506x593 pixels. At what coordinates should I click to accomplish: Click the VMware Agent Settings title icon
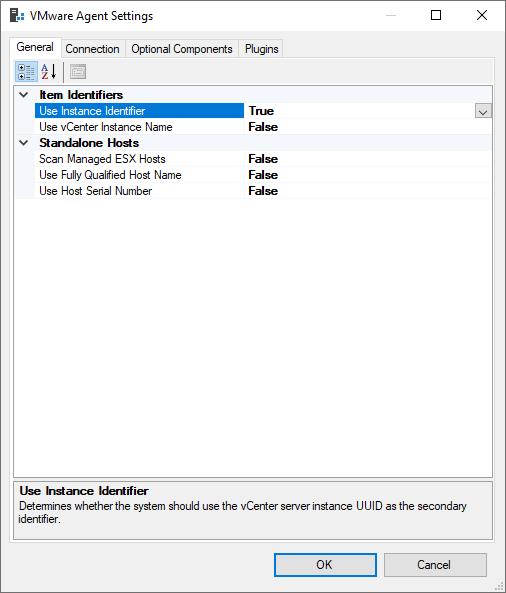tap(17, 16)
